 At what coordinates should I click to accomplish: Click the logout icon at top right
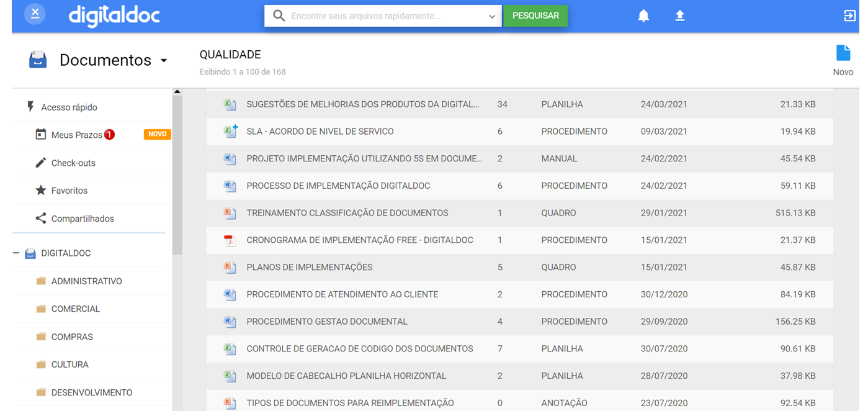tap(849, 16)
